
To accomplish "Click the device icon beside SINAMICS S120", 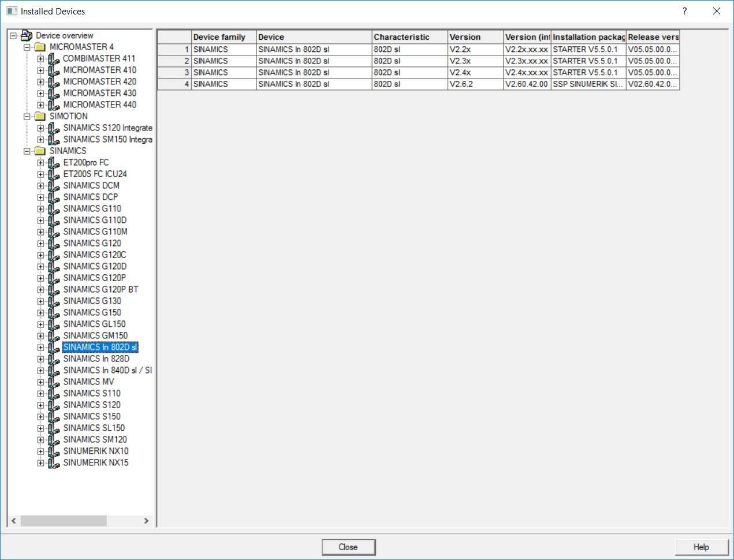I will pyautogui.click(x=54, y=405).
